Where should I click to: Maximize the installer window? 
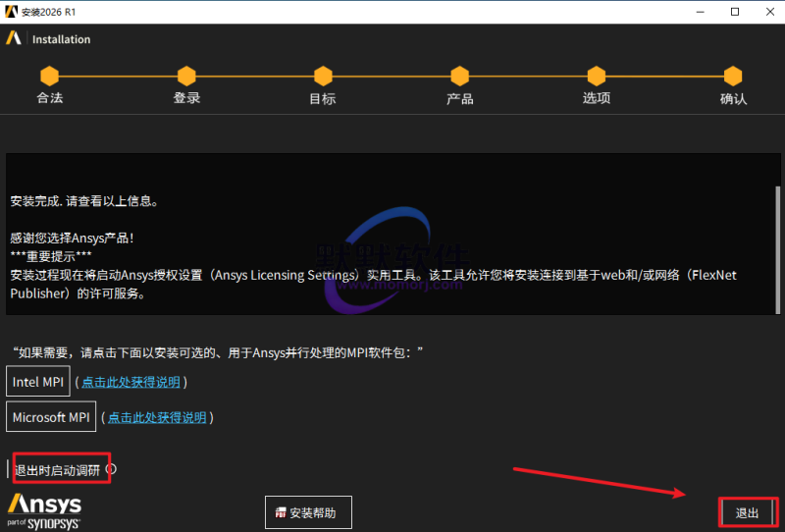[x=734, y=12]
